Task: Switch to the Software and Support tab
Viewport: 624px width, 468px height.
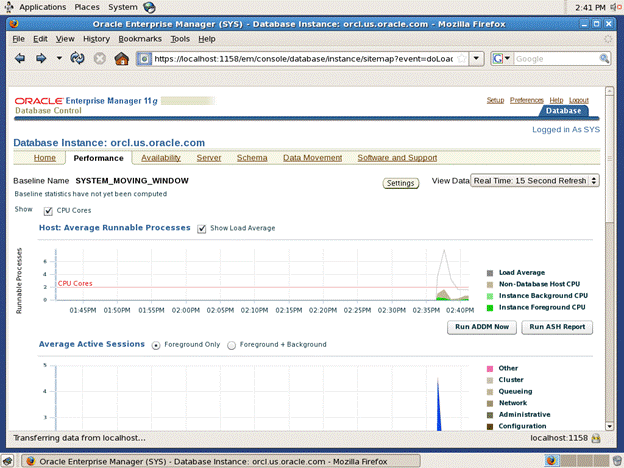Action: (397, 158)
